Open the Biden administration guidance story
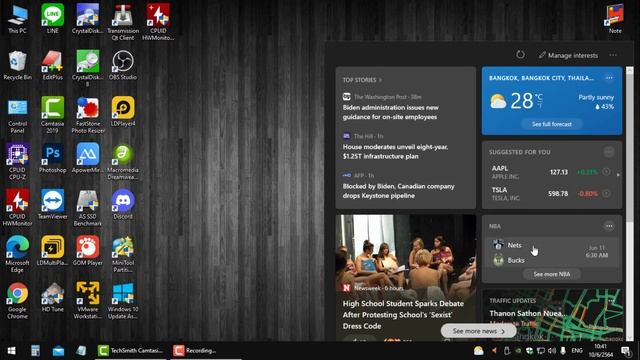The height and width of the screenshot is (360, 640). [x=391, y=112]
